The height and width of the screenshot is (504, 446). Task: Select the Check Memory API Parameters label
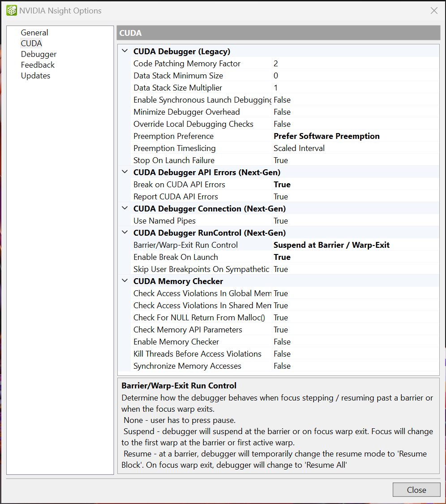pos(188,330)
